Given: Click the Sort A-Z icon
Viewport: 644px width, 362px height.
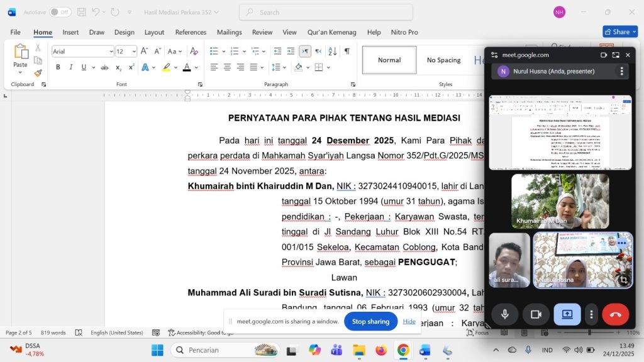Looking at the screenshot, I should (x=332, y=52).
